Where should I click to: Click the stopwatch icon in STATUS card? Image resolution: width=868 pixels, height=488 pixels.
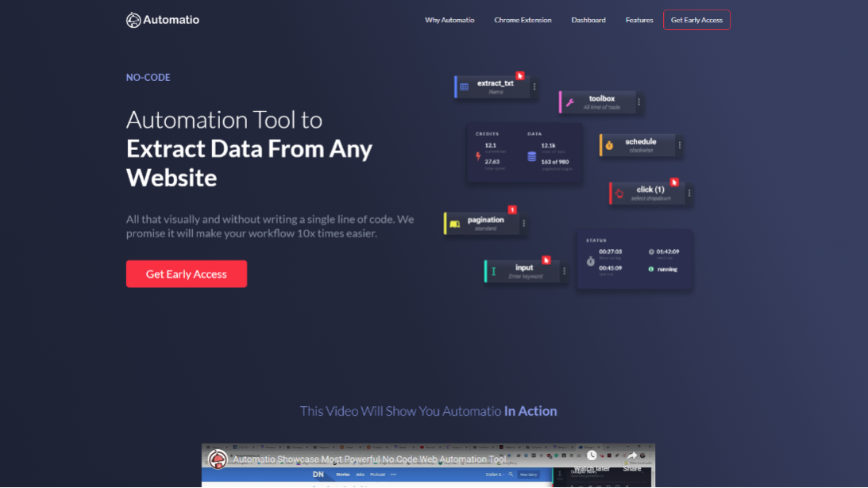tap(591, 261)
